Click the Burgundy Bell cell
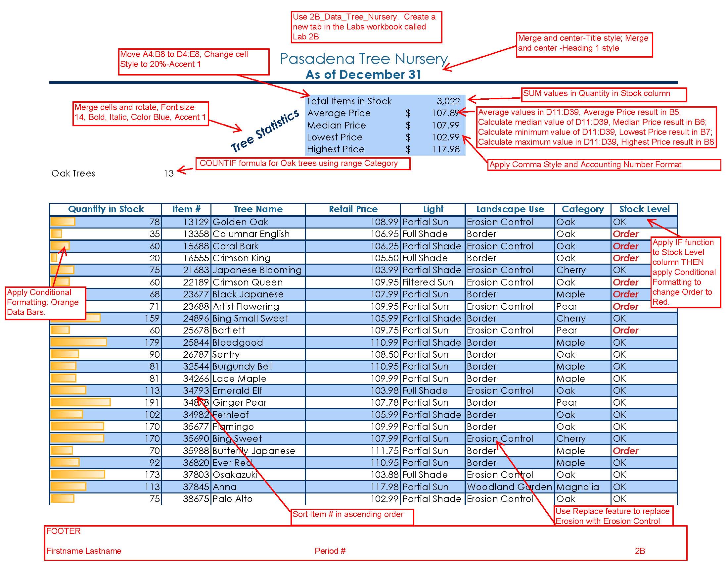This screenshot has width=728, height=563. click(258, 367)
